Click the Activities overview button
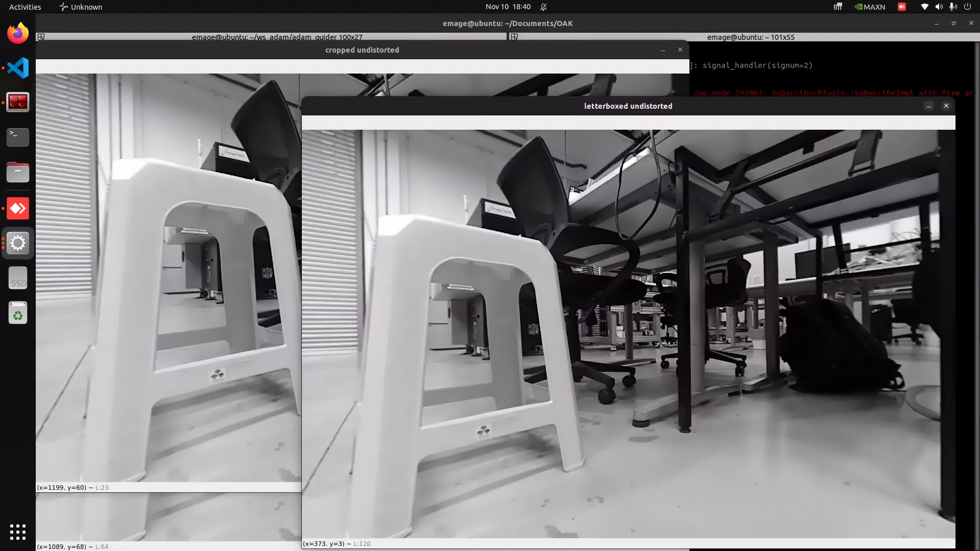 click(25, 7)
